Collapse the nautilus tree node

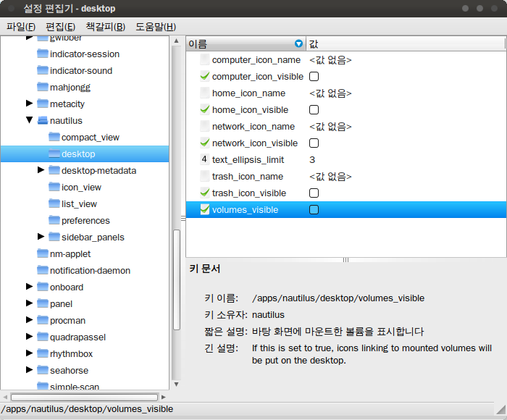coord(30,120)
